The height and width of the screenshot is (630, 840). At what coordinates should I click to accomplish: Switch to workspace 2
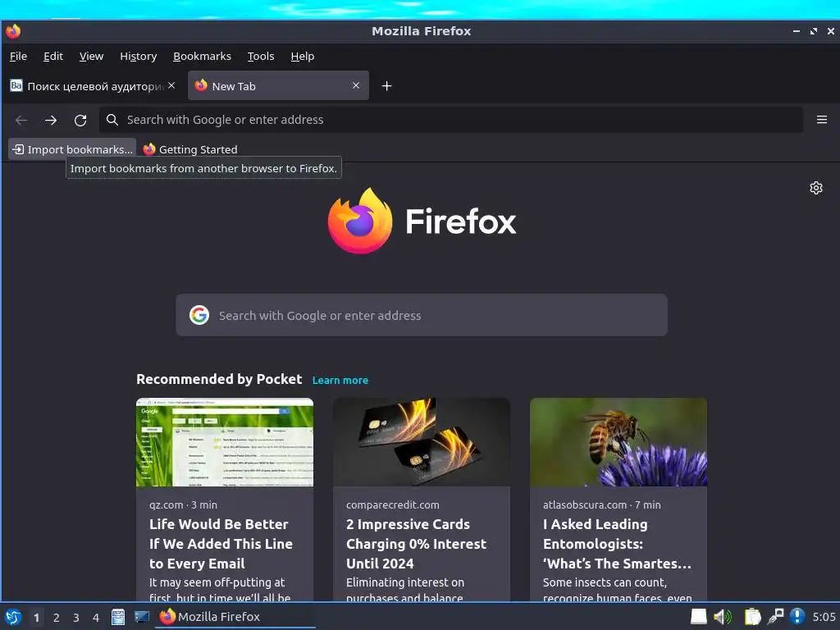pyautogui.click(x=57, y=618)
